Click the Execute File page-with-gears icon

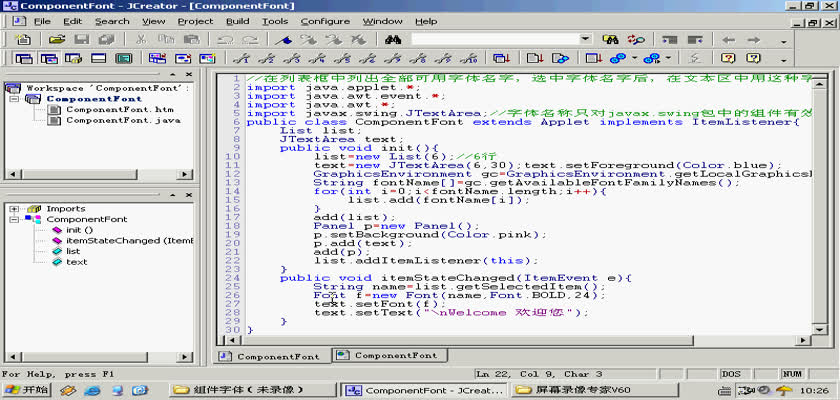coord(560,58)
